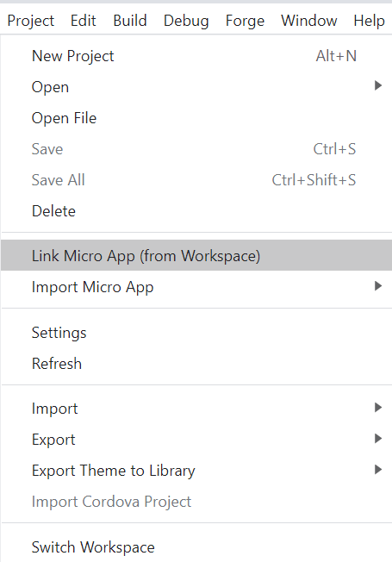This screenshot has height=562, width=392.
Task: Click Export menu item label
Action: (53, 440)
